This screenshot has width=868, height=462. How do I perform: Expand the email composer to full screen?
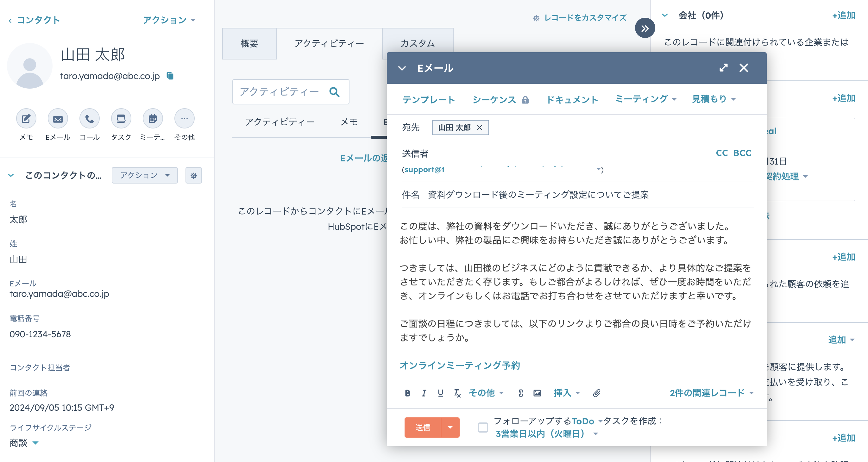tap(723, 68)
